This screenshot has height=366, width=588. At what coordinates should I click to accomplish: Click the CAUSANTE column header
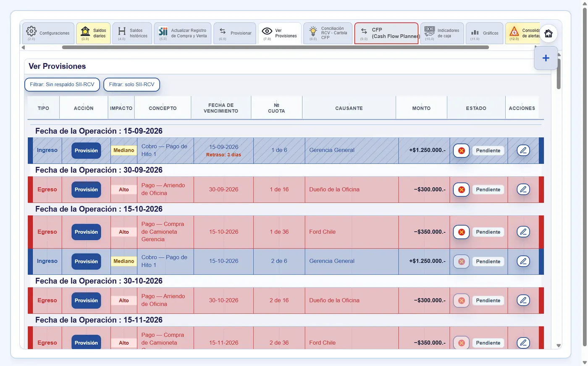click(349, 108)
